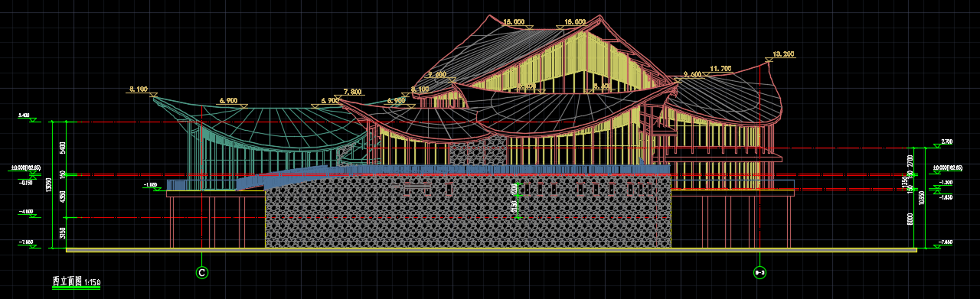Select the 西立面图 1:150 drawing title
Image resolution: width=980 pixels, height=299 pixels.
click(x=76, y=282)
